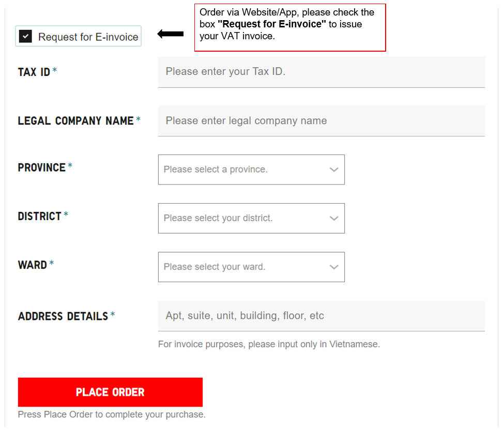Click the chevron arrow in District field
The height and width of the screenshot is (432, 504).
334,218
